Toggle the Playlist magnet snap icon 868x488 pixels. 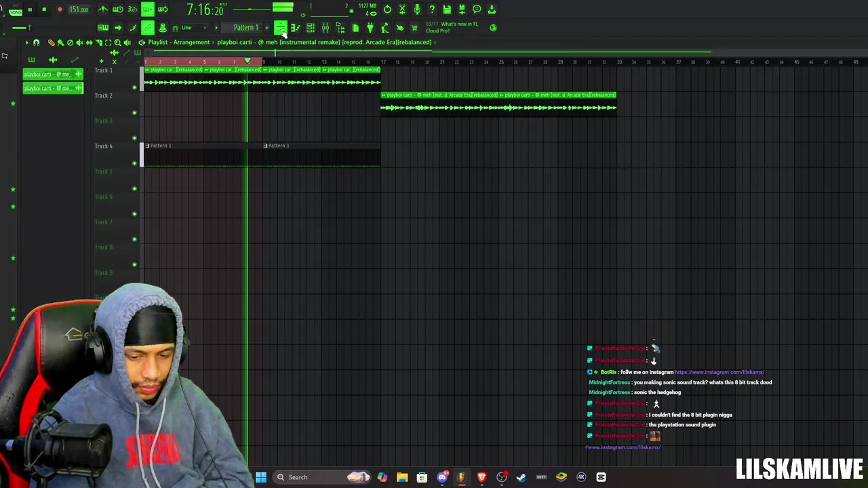click(37, 43)
